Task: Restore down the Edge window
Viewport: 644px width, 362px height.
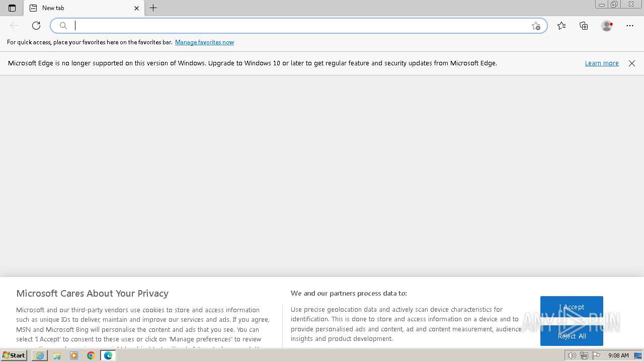Action: pyautogui.click(x=614, y=5)
